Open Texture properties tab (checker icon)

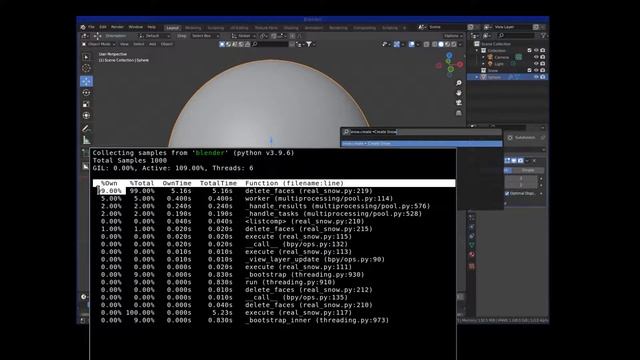tap(472, 266)
